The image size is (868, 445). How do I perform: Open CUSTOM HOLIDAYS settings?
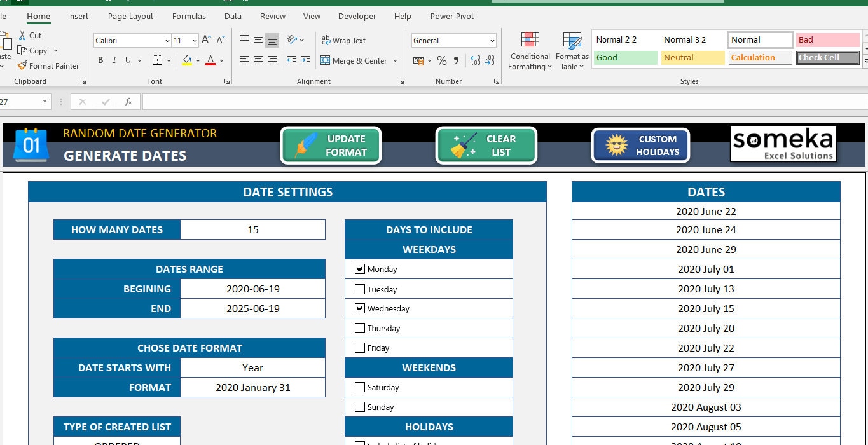coord(640,145)
